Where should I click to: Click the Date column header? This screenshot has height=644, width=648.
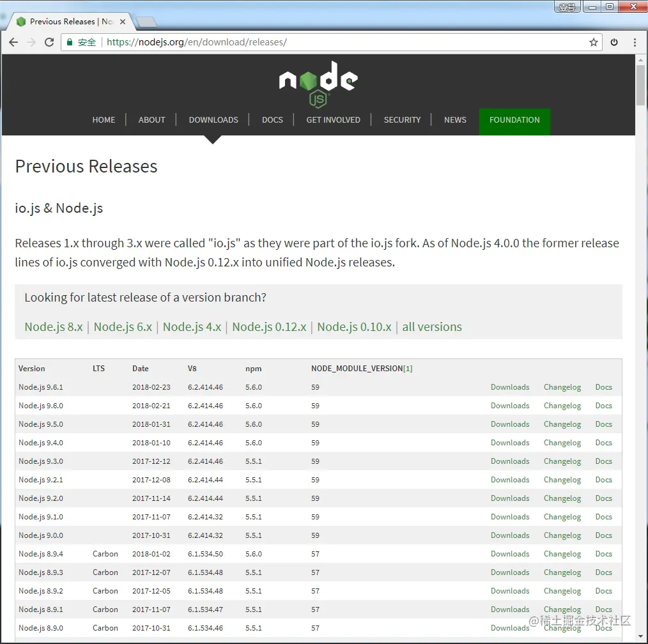tap(140, 369)
